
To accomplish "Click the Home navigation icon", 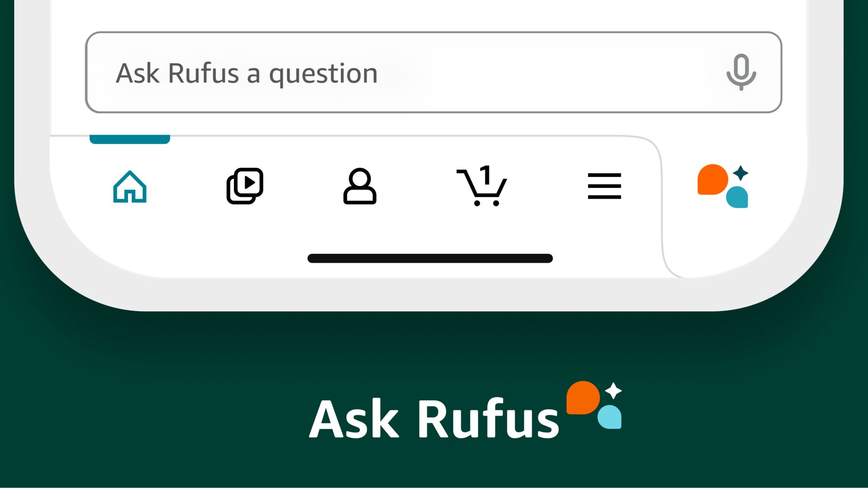I will 129,187.
